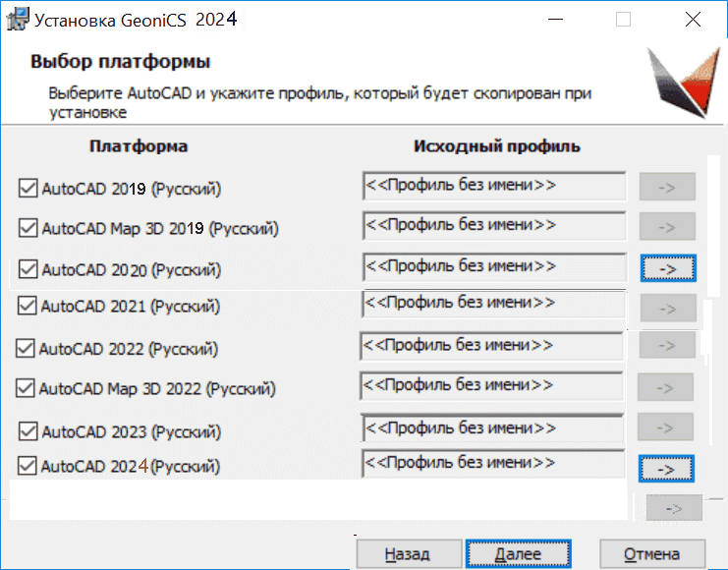Viewport: 728px width, 570px height.
Task: Toggle the AutoCAD 2024 (Русский) checkbox
Action: tap(28, 466)
